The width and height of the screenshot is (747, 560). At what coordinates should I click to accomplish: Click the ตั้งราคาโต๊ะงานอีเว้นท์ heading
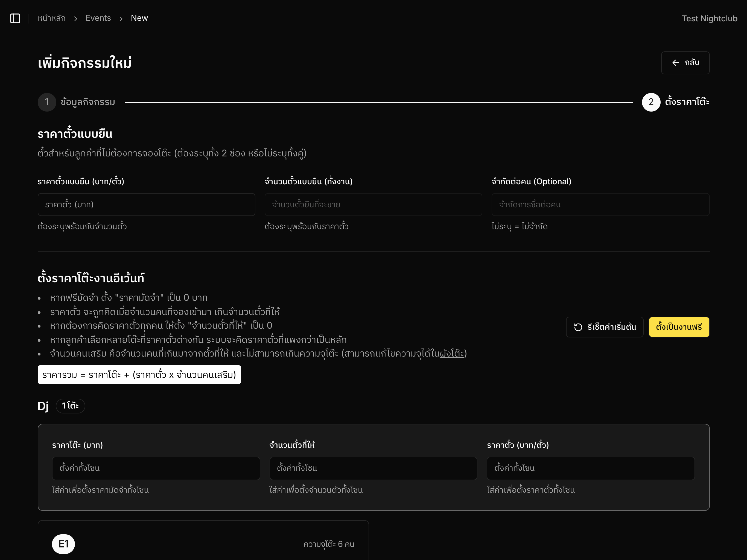[x=91, y=278]
